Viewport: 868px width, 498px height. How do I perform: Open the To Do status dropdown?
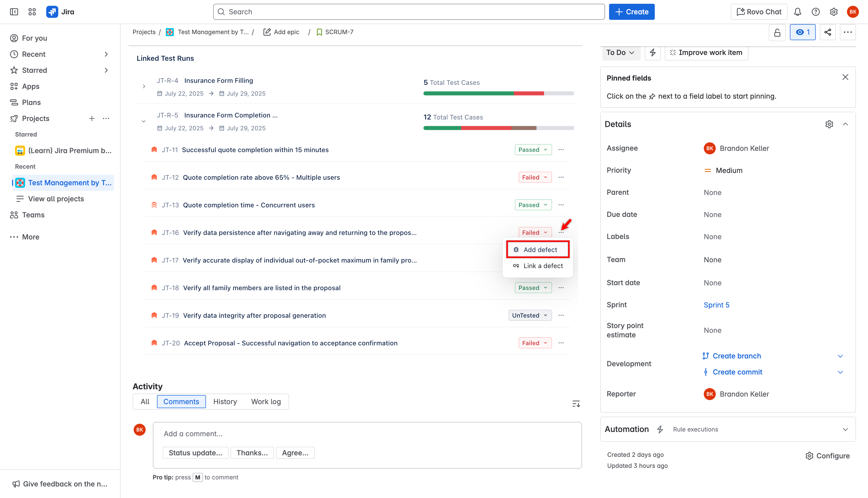click(x=620, y=52)
